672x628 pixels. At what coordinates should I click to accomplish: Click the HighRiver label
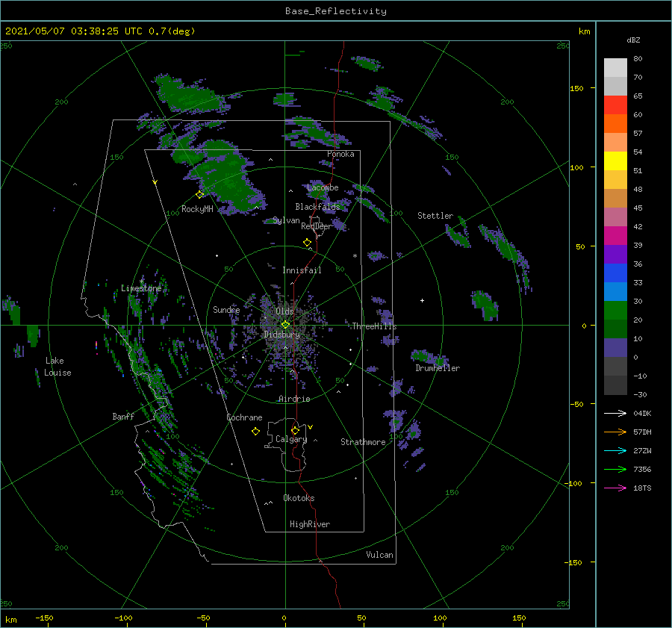[310, 524]
